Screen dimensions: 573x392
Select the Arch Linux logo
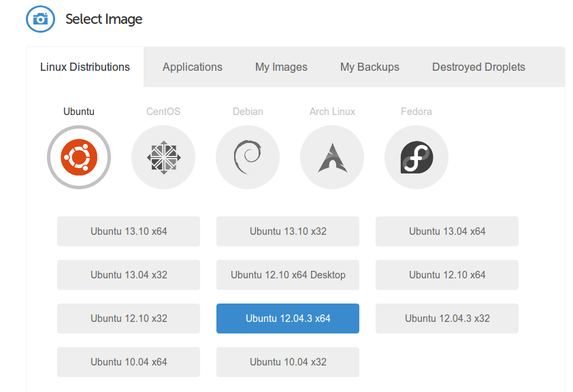[x=332, y=157]
